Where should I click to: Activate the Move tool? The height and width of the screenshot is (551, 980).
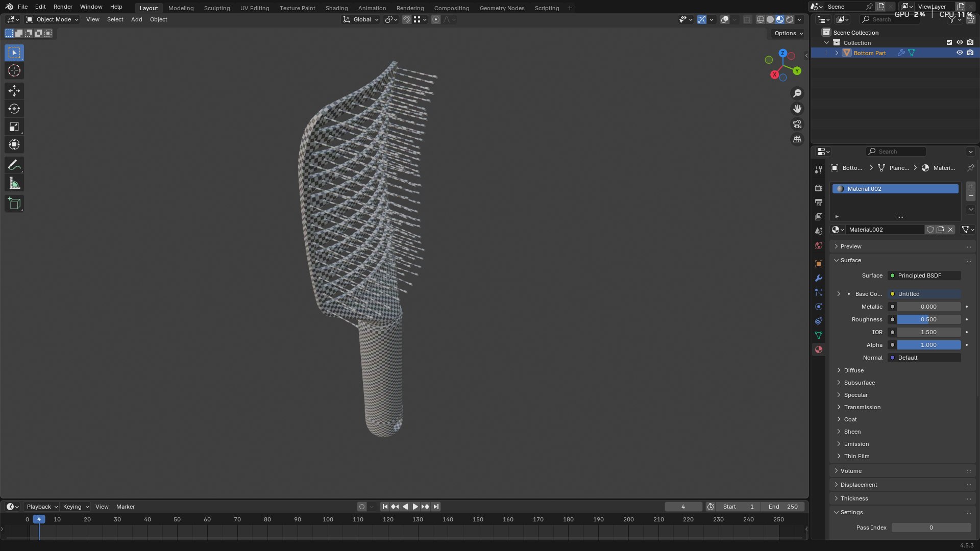[x=14, y=91]
